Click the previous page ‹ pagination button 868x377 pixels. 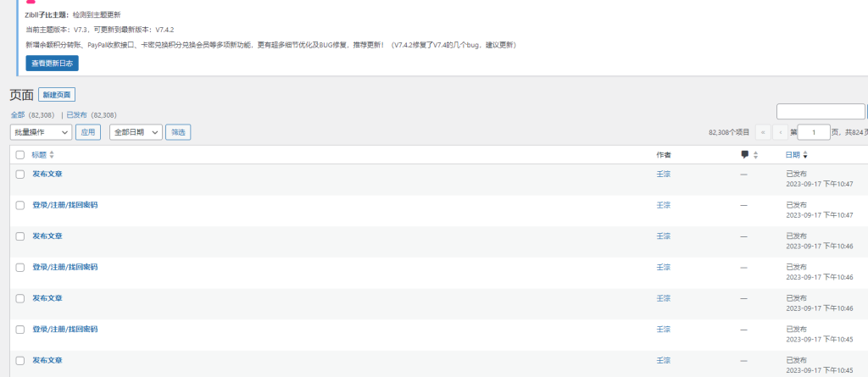781,132
